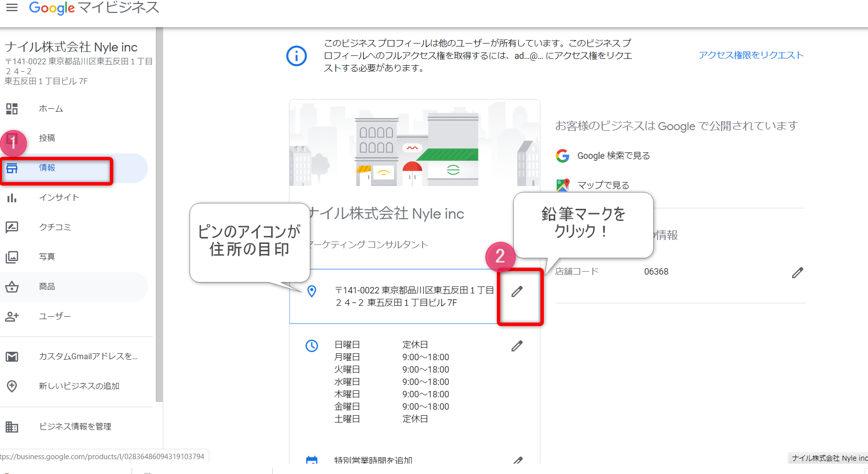The height and width of the screenshot is (474, 868).
Task: Click the blue address pin icon
Action: tap(312, 291)
